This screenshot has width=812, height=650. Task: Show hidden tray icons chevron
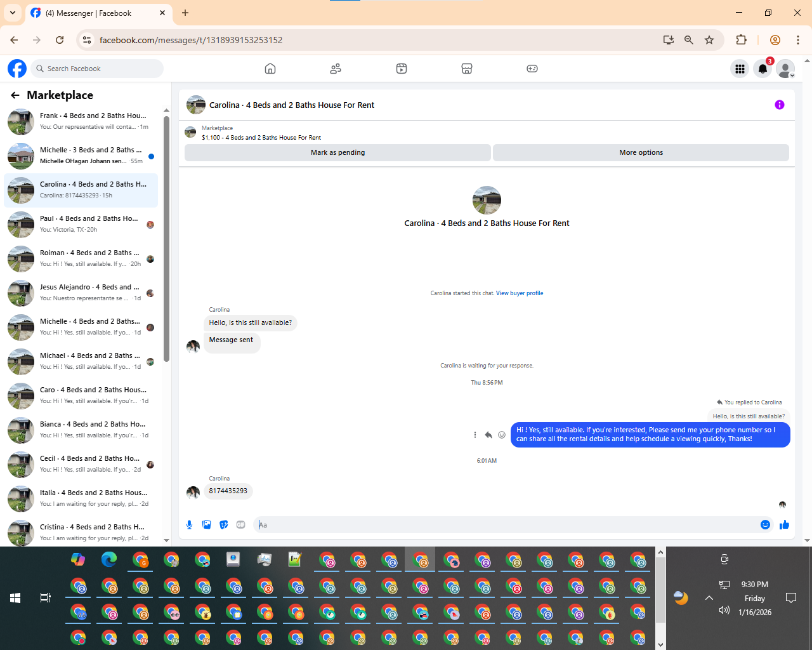click(709, 598)
